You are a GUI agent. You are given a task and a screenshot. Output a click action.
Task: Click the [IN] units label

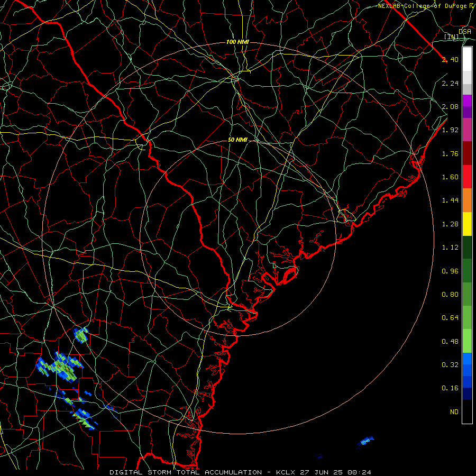click(452, 37)
